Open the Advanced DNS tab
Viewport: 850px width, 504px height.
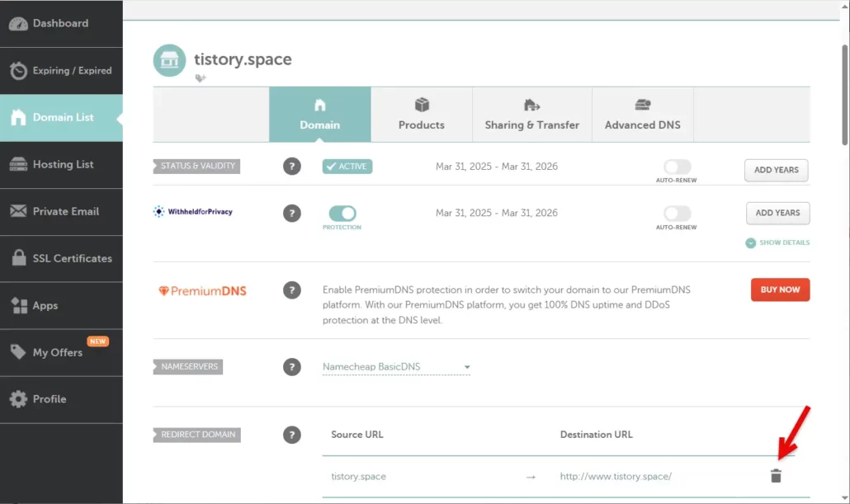click(642, 115)
